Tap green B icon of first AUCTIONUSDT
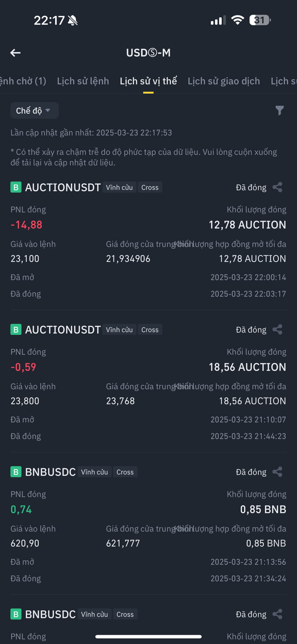The width and height of the screenshot is (297, 644). [16, 187]
